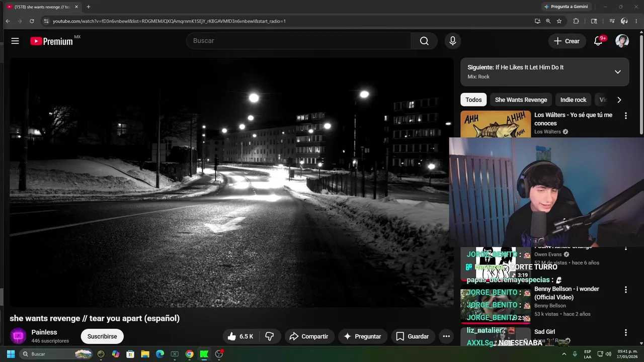Focus the Buscar search field
644x362 pixels.
pos(298,41)
